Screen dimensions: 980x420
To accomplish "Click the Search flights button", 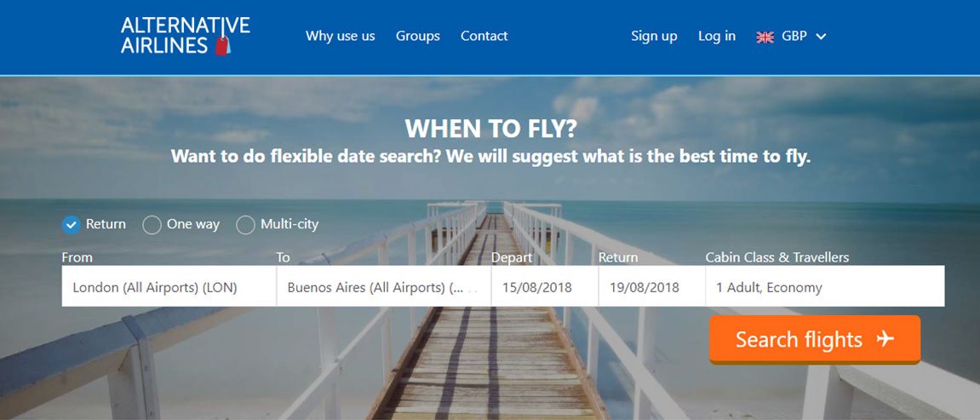I will [815, 339].
